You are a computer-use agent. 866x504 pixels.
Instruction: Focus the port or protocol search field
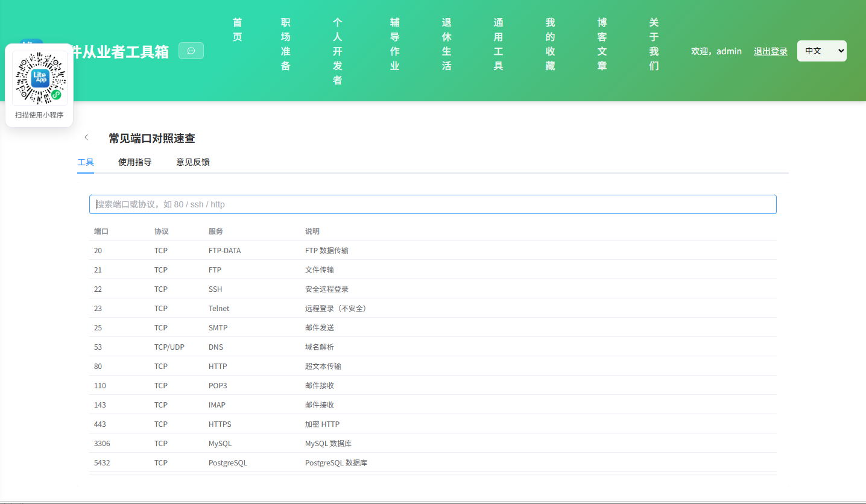(433, 204)
